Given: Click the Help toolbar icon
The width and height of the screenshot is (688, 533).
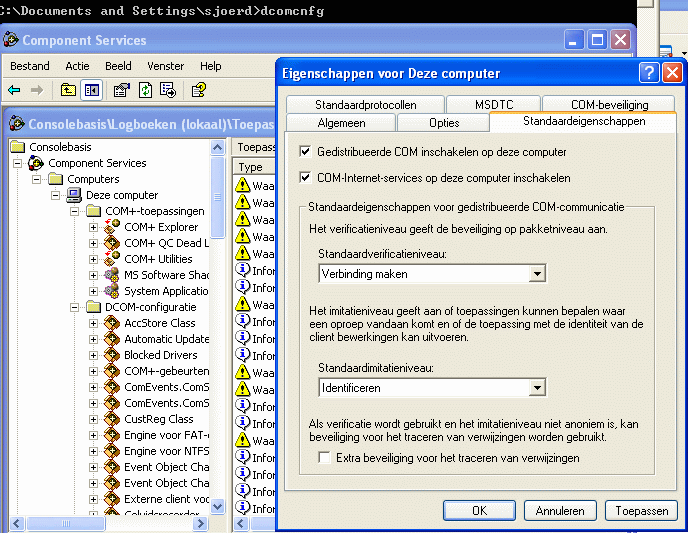Looking at the screenshot, I should coord(199,90).
